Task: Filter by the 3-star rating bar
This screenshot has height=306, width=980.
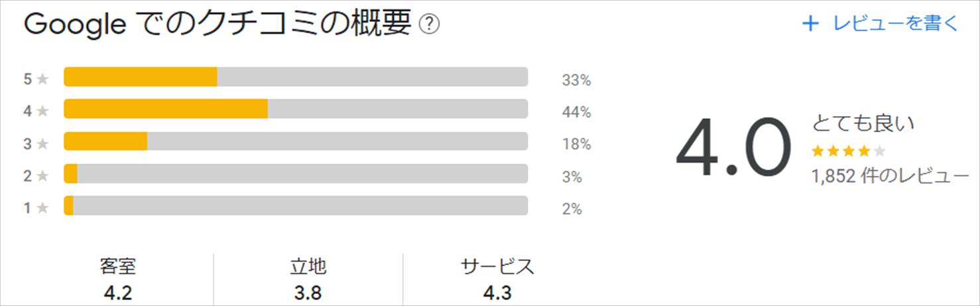Action: (x=296, y=141)
